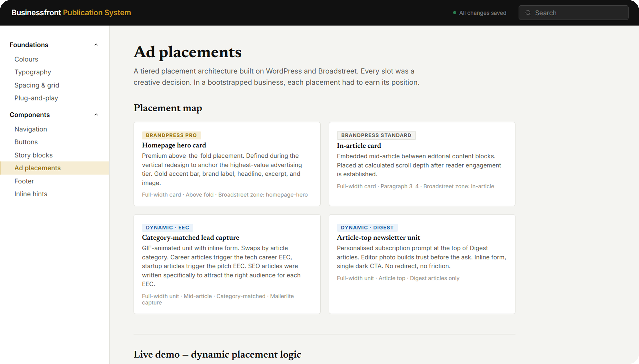
Task: Click Live demo dynamic placement logic heading
Action: tap(217, 354)
